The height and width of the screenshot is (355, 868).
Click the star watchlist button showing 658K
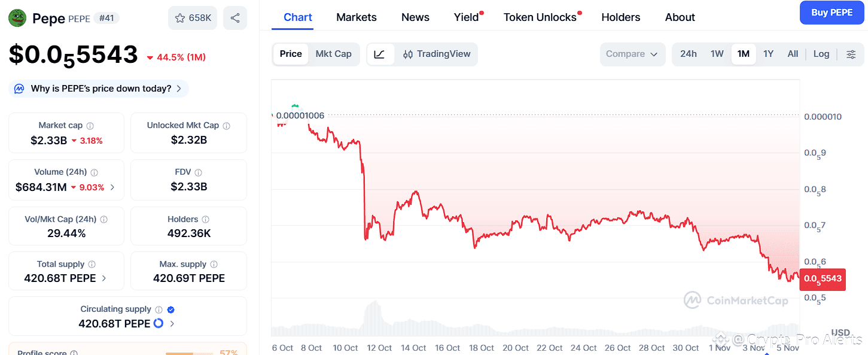click(193, 18)
